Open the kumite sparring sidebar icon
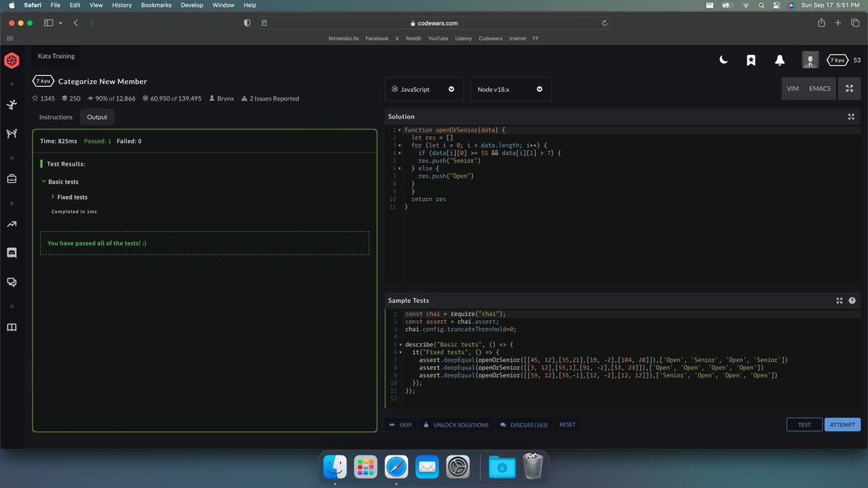 pyautogui.click(x=12, y=134)
